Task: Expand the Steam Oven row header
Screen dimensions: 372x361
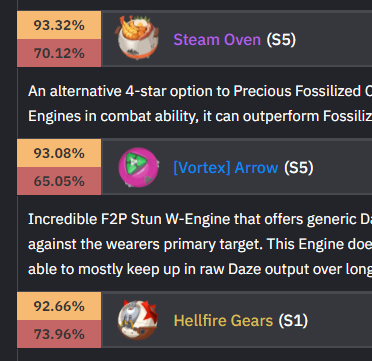Action: pos(237,39)
